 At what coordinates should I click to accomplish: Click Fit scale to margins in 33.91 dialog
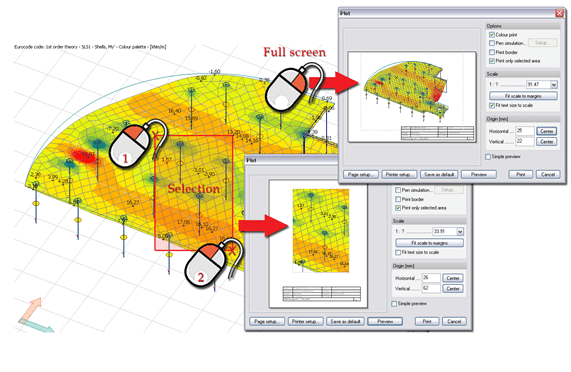point(429,243)
